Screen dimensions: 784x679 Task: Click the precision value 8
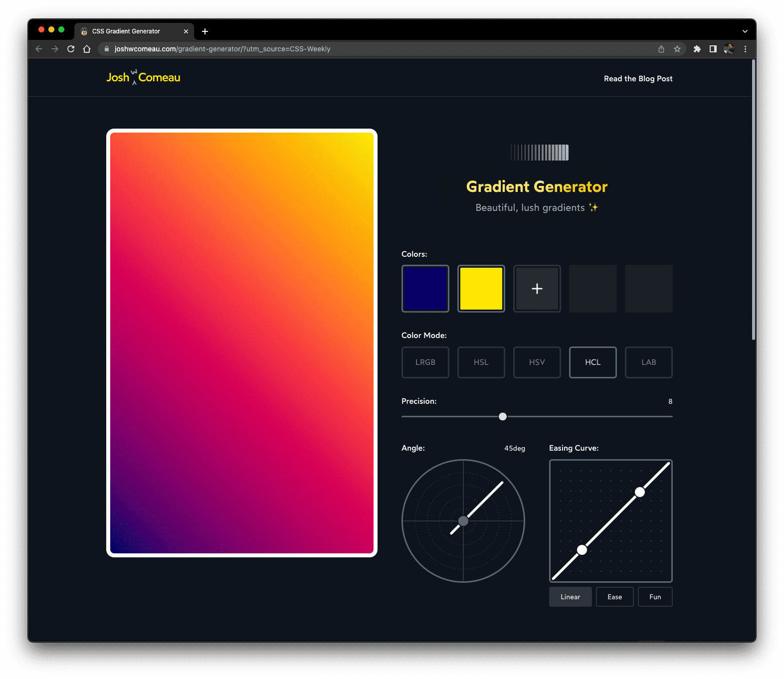click(670, 401)
